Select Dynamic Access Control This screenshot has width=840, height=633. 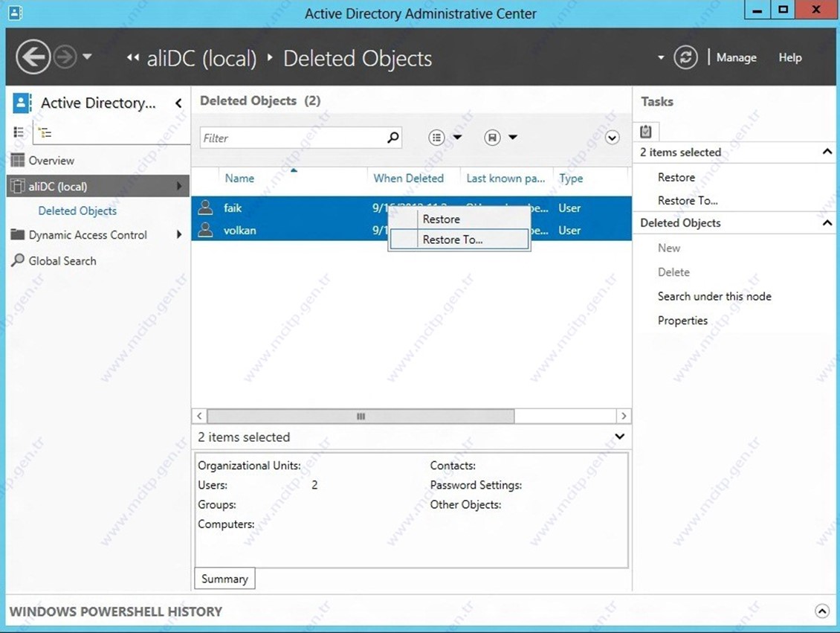[x=88, y=235]
